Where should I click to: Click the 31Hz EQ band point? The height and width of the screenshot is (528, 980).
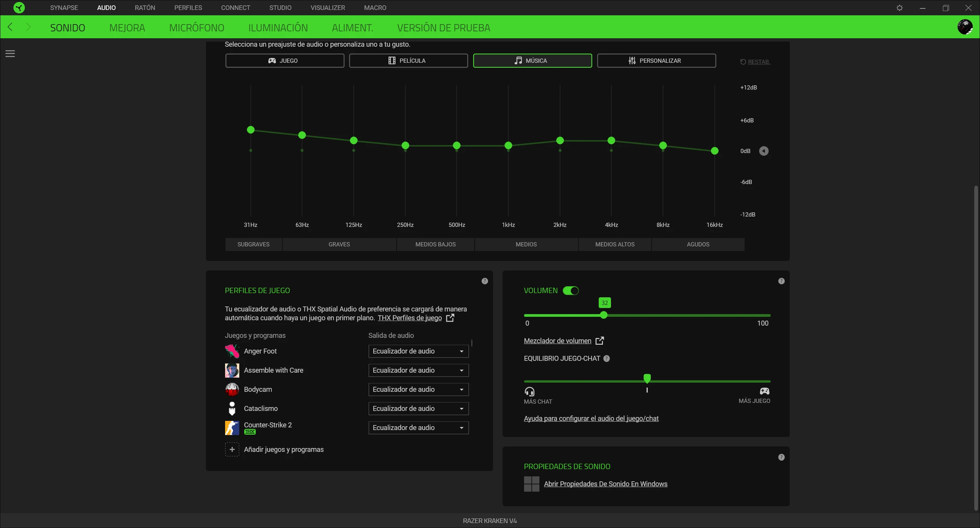251,130
